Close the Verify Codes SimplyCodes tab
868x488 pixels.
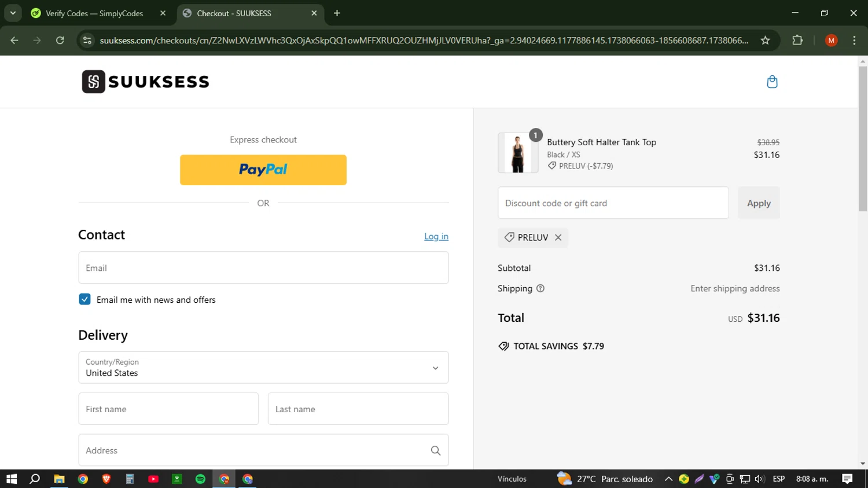[163, 13]
